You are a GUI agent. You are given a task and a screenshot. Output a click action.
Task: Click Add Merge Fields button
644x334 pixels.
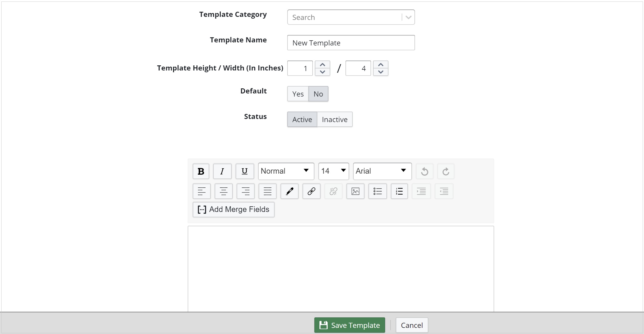[x=233, y=210]
